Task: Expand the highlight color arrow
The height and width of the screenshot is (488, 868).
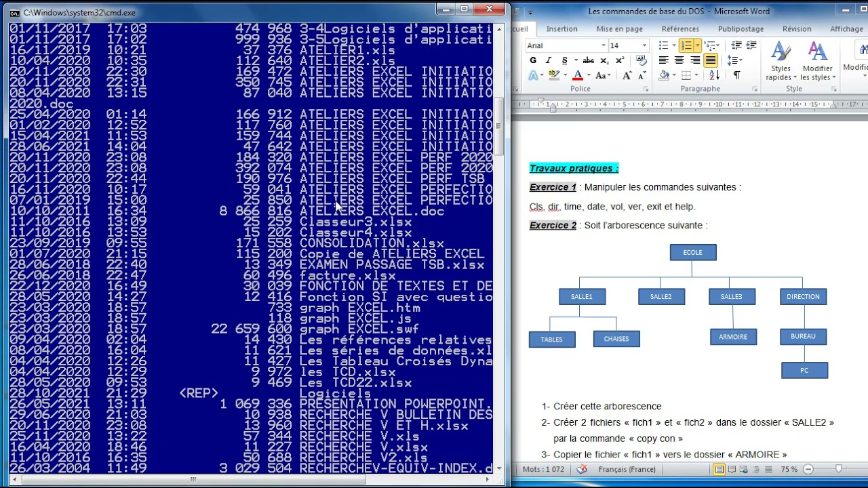Action: (564, 75)
